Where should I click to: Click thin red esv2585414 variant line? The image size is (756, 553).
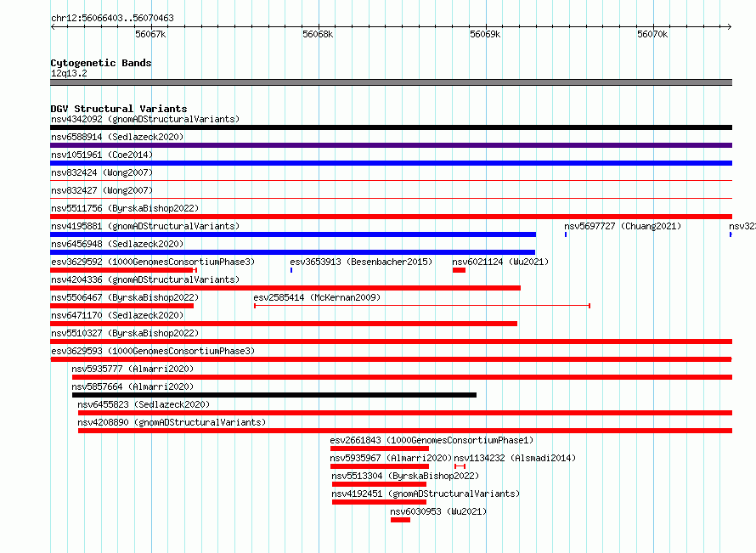click(x=422, y=306)
